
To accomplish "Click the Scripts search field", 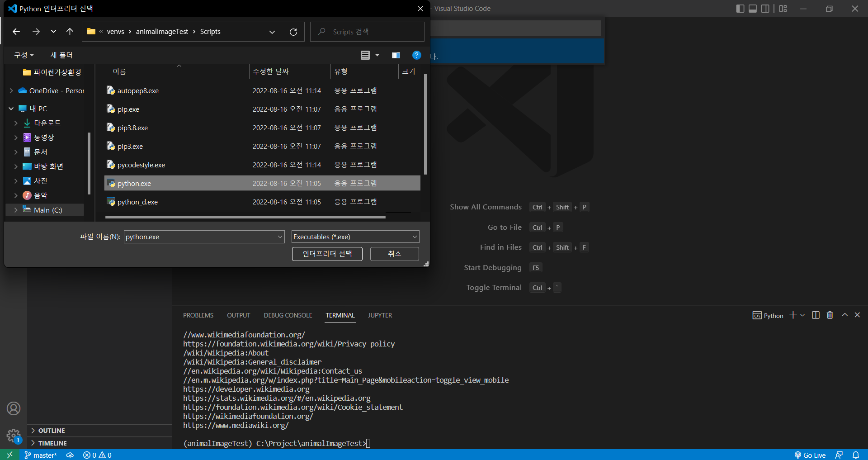I will (x=367, y=32).
